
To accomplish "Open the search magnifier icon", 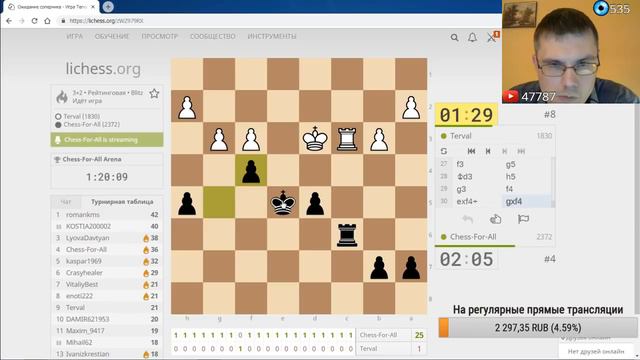I will (x=454, y=37).
